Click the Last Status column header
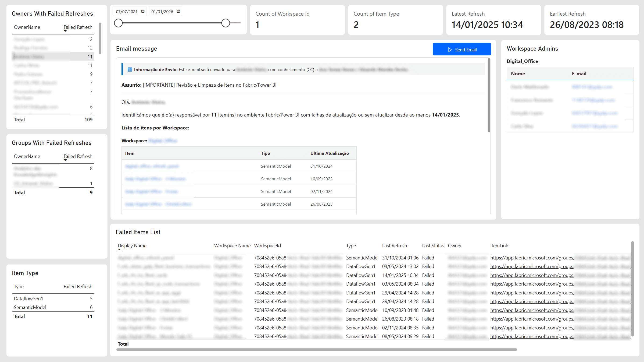The image size is (644, 362). click(x=433, y=246)
